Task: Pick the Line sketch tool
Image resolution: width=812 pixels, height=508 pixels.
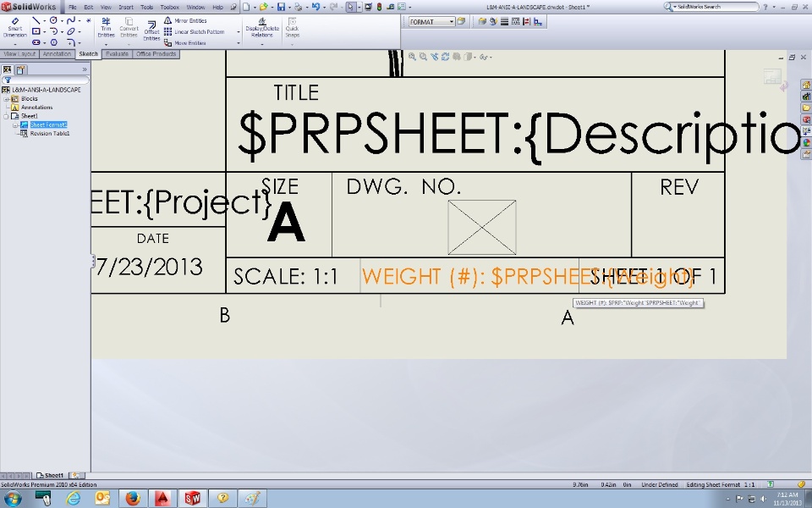Action: pos(36,20)
